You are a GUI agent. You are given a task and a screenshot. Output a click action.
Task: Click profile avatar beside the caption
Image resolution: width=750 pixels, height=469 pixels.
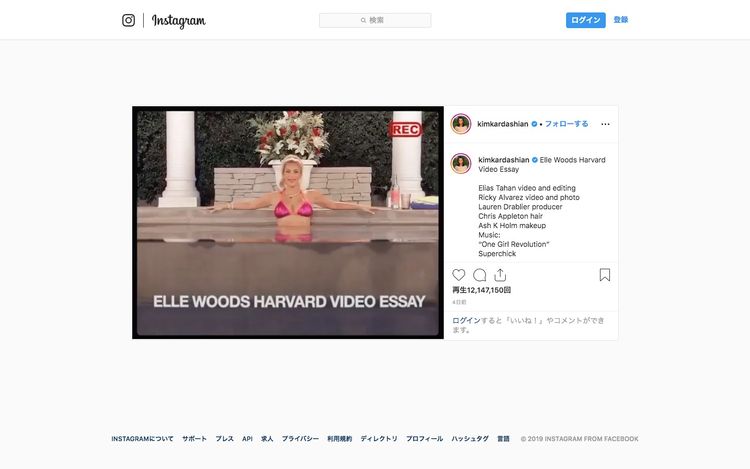(x=461, y=163)
